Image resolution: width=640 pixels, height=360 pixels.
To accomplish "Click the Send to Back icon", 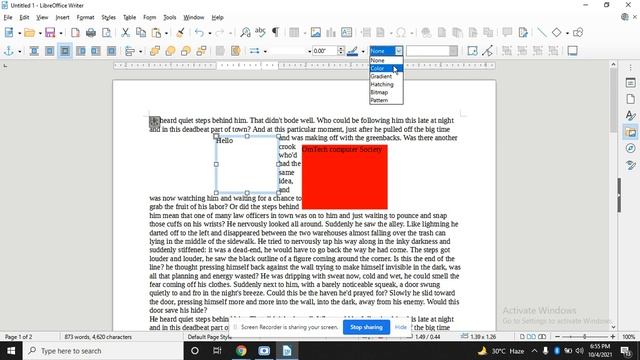I will (201, 51).
